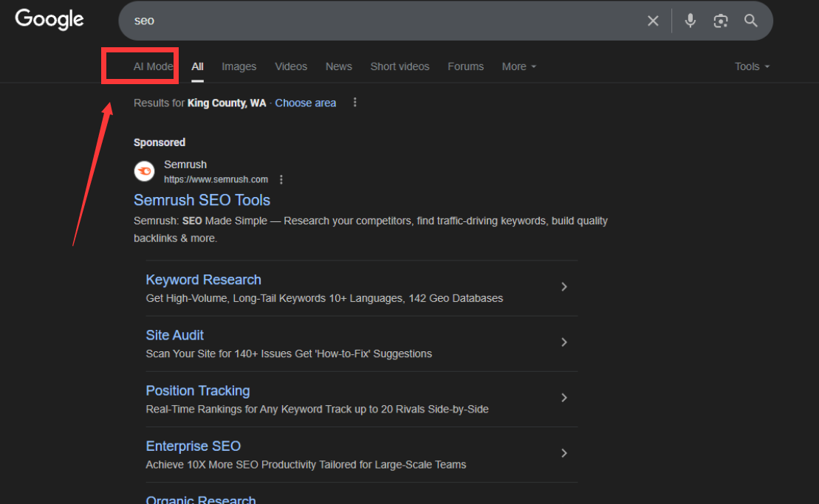
Task: Click the chevron on Position Tracking row
Action: [564, 398]
